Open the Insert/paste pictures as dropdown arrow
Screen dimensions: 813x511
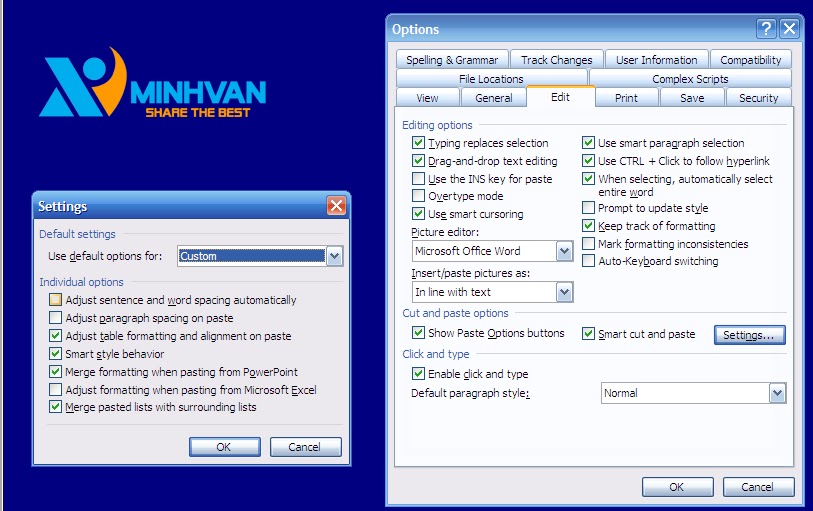click(564, 292)
